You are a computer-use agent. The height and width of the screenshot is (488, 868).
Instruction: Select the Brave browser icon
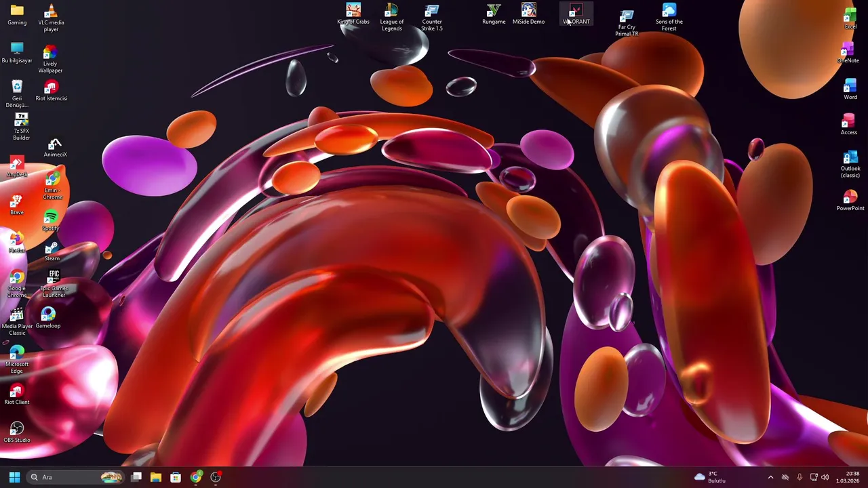pyautogui.click(x=17, y=205)
